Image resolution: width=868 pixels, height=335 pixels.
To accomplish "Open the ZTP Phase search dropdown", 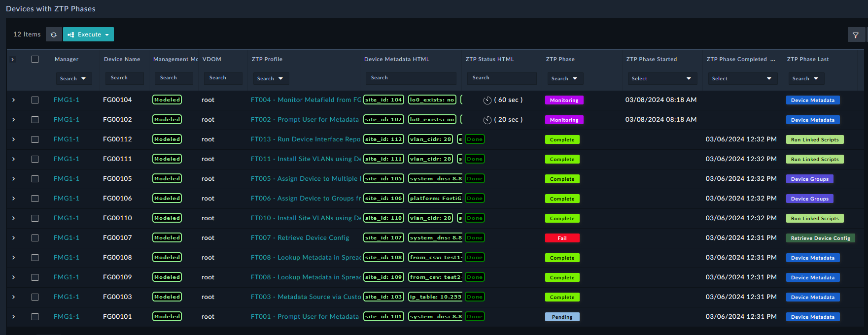I will 565,78.
